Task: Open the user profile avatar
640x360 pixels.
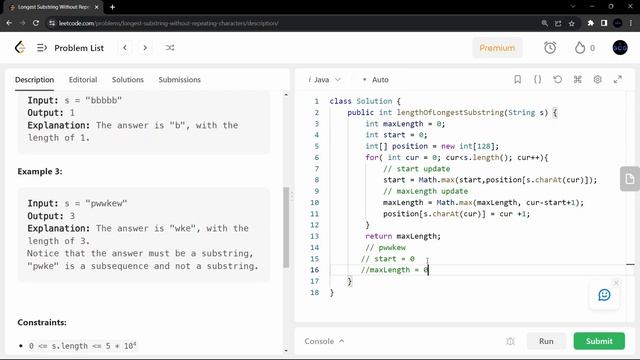Action: point(620,48)
